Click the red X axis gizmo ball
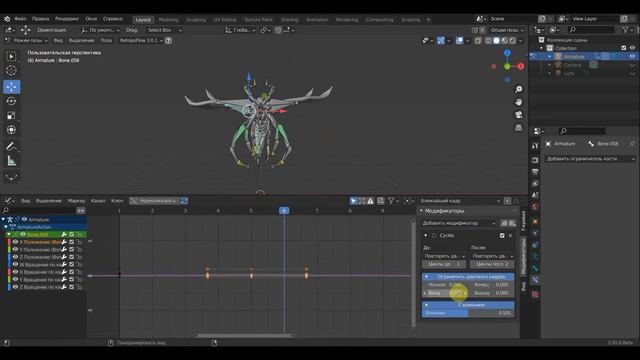 coord(520,66)
